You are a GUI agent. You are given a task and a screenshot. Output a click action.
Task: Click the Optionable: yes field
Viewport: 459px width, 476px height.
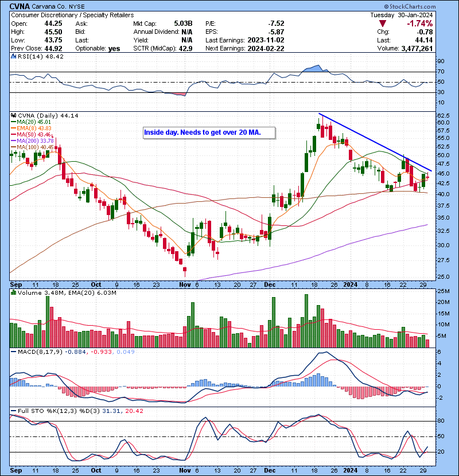[x=98, y=49]
